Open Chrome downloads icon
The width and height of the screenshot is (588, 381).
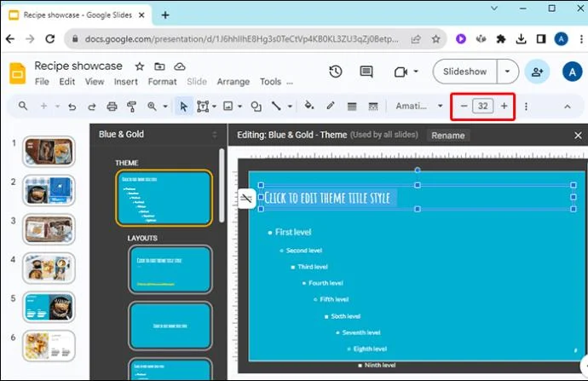click(x=521, y=39)
